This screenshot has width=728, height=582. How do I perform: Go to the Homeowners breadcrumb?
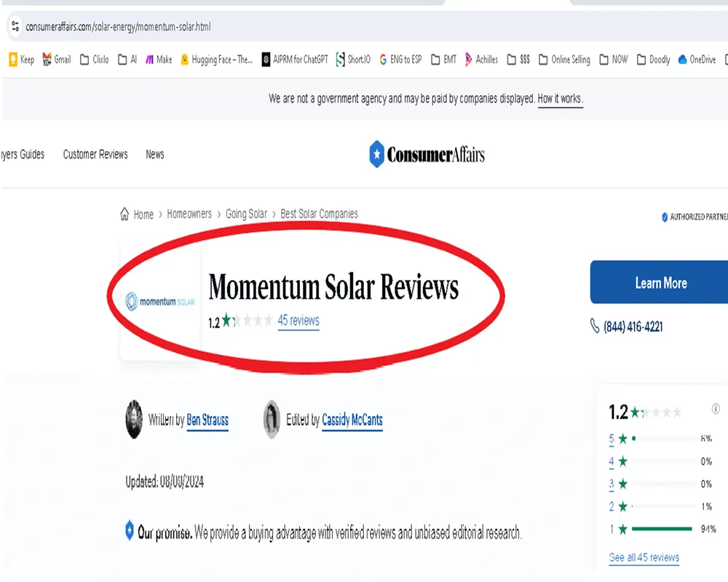click(189, 214)
